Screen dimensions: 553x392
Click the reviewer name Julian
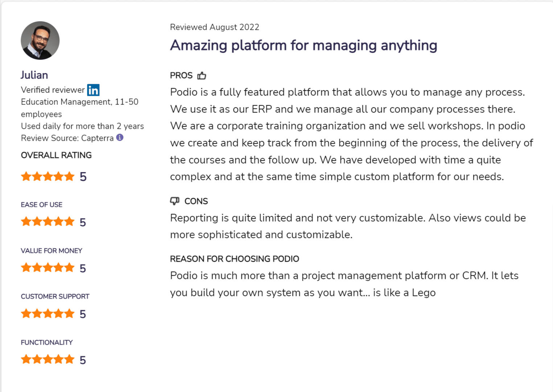34,75
